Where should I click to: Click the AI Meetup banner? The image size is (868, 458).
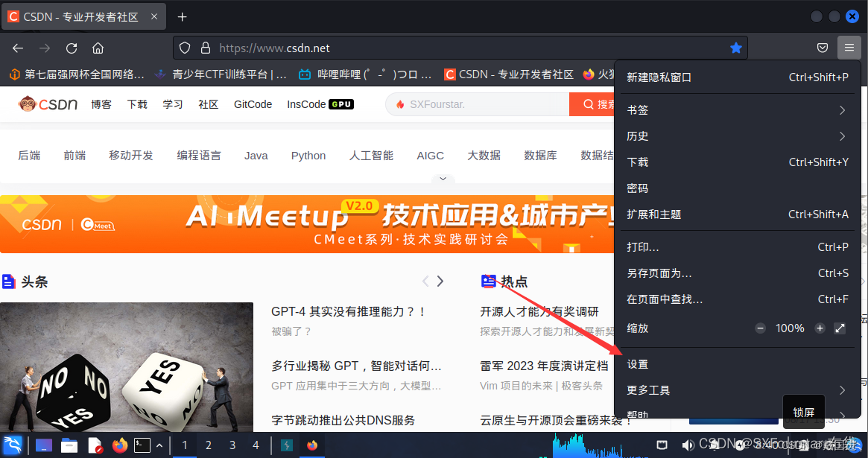click(307, 224)
